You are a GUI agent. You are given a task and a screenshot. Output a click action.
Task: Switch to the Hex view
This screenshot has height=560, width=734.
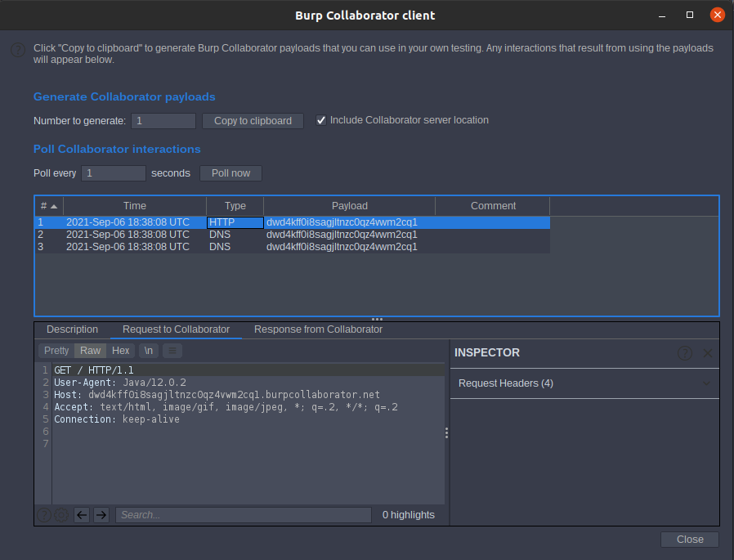[120, 351]
